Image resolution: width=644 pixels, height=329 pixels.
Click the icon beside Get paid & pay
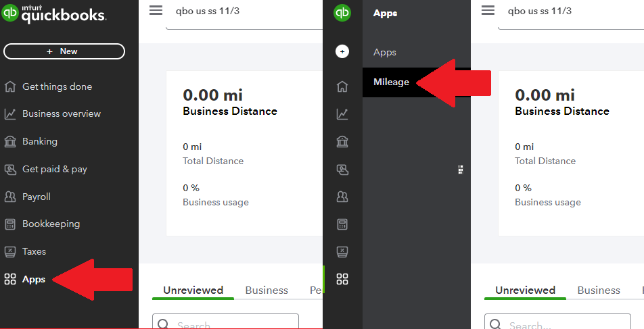click(x=10, y=169)
